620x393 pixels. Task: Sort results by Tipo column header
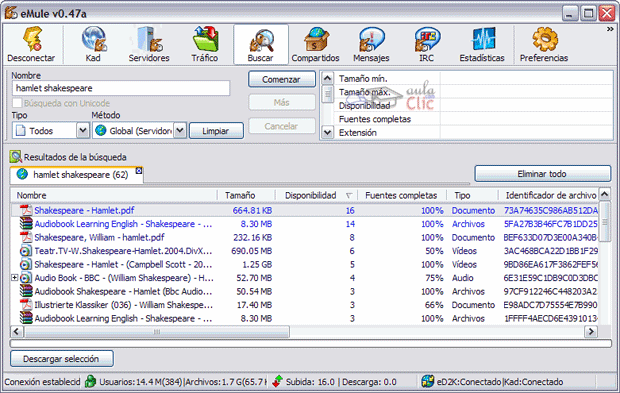[473, 195]
